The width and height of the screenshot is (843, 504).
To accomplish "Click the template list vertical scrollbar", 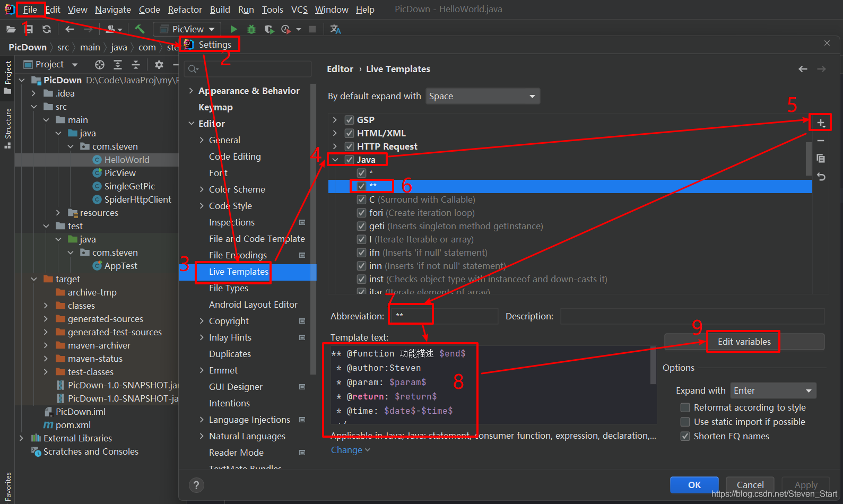I will [809, 159].
